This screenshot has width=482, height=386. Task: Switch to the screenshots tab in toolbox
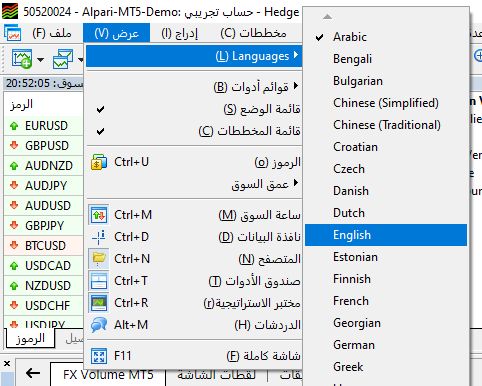click(x=216, y=375)
